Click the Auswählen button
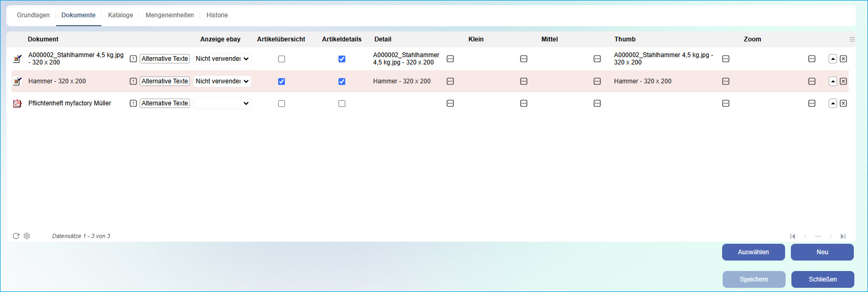Screen dimensions: 868x292 (754, 252)
